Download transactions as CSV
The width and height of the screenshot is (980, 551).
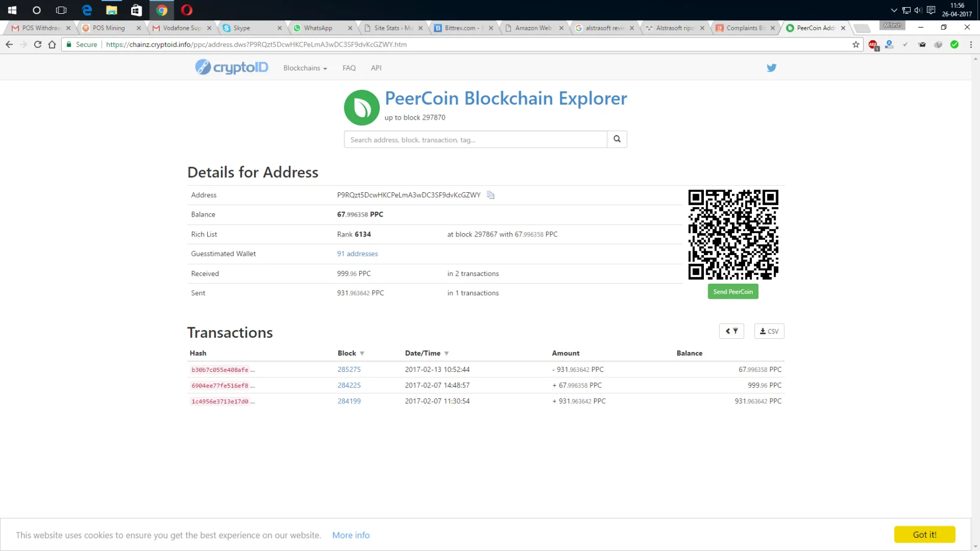[769, 331]
